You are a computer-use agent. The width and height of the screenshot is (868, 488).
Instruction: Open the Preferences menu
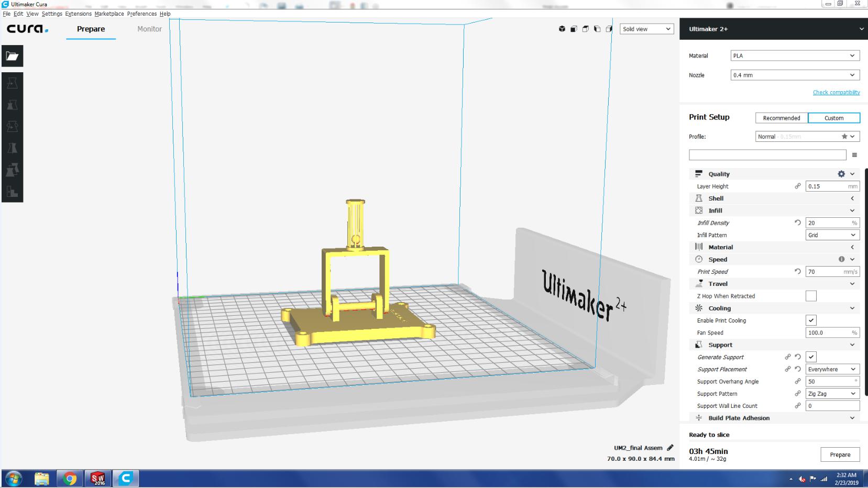pos(141,14)
